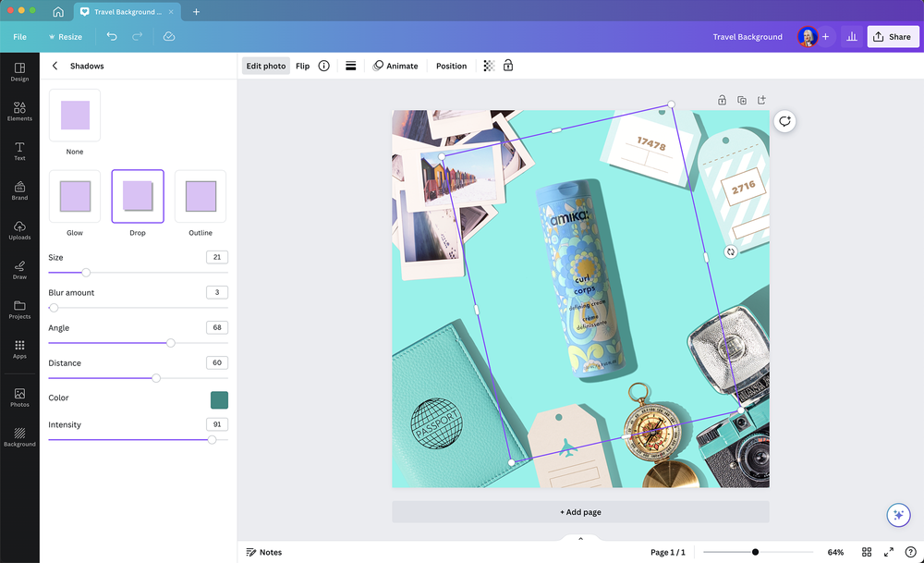Open the Uploads panel
This screenshot has width=924, height=563.
point(18,229)
